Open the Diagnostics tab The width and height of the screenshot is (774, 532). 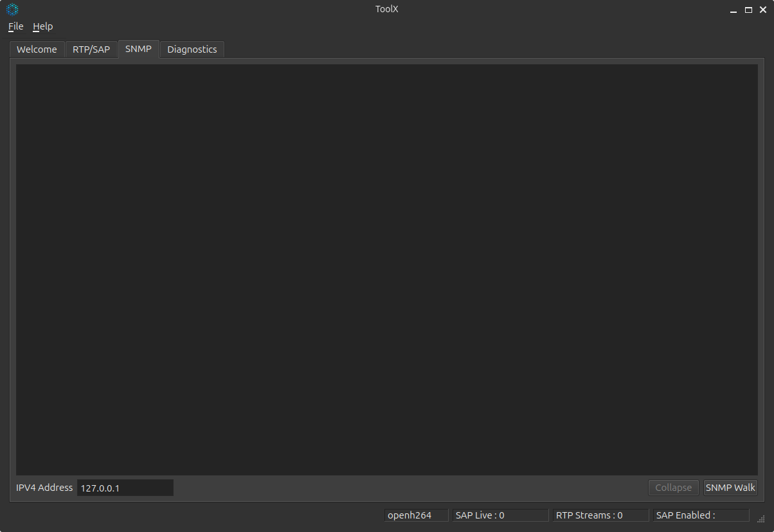[x=192, y=49]
